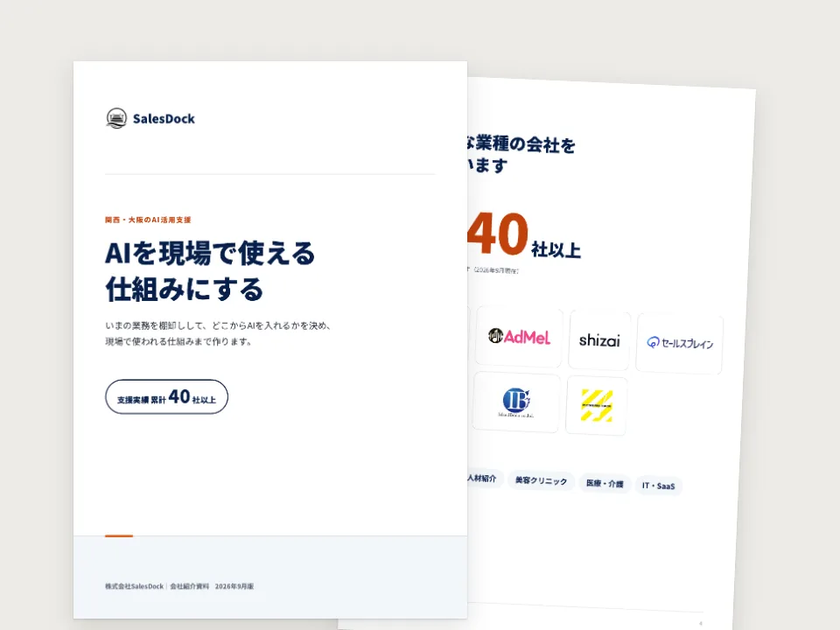Click the headline 'AIを現場で使える'
The width and height of the screenshot is (840, 630).
pos(210,254)
